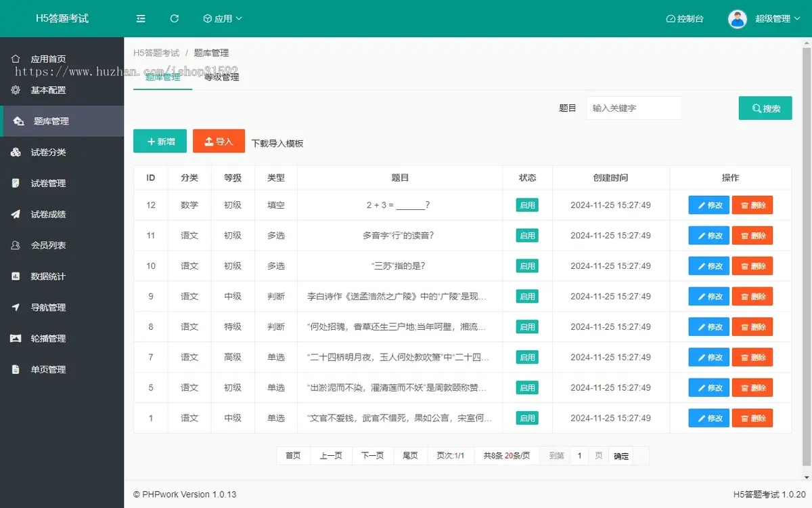This screenshot has width=812, height=508.
Task: Expand the 超级管理 account dropdown
Action: [777, 19]
